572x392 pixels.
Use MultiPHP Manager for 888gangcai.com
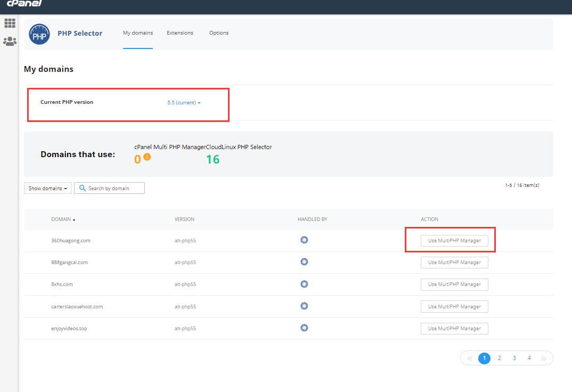point(454,263)
